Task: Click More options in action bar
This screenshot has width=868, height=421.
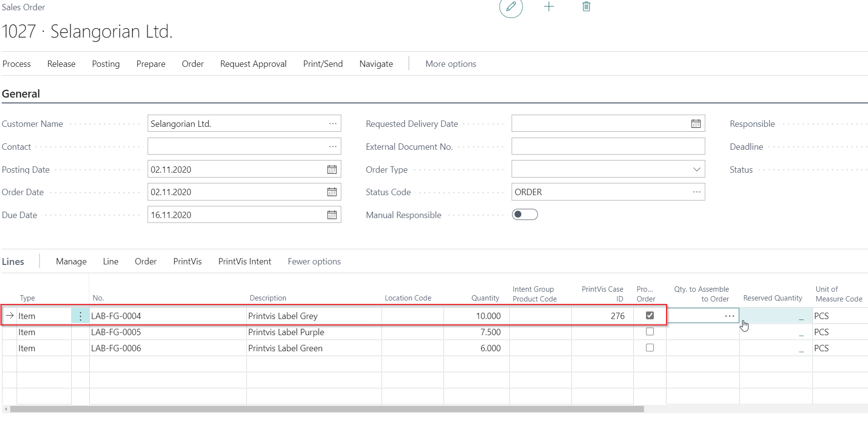Action: coord(451,64)
